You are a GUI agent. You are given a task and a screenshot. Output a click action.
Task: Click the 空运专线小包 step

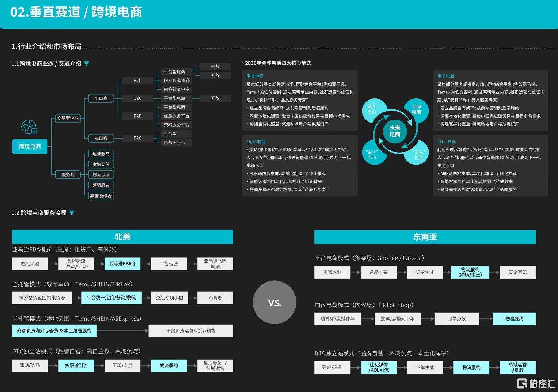tap(169, 298)
